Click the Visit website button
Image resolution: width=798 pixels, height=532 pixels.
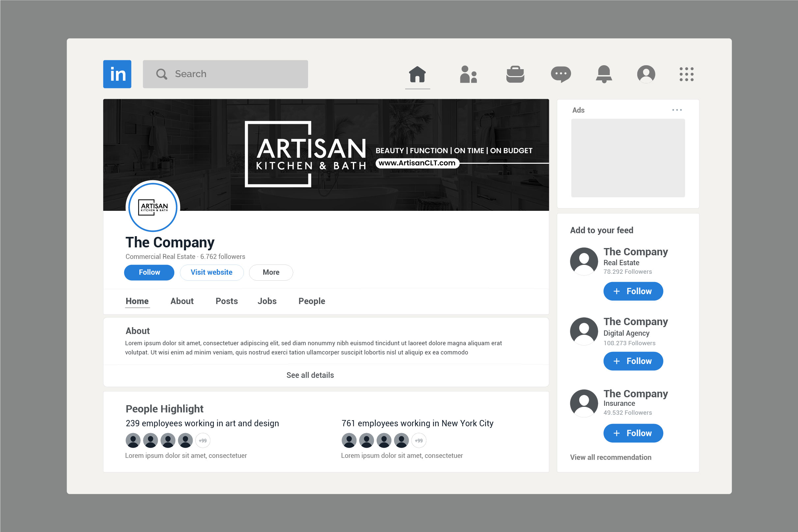(x=212, y=272)
